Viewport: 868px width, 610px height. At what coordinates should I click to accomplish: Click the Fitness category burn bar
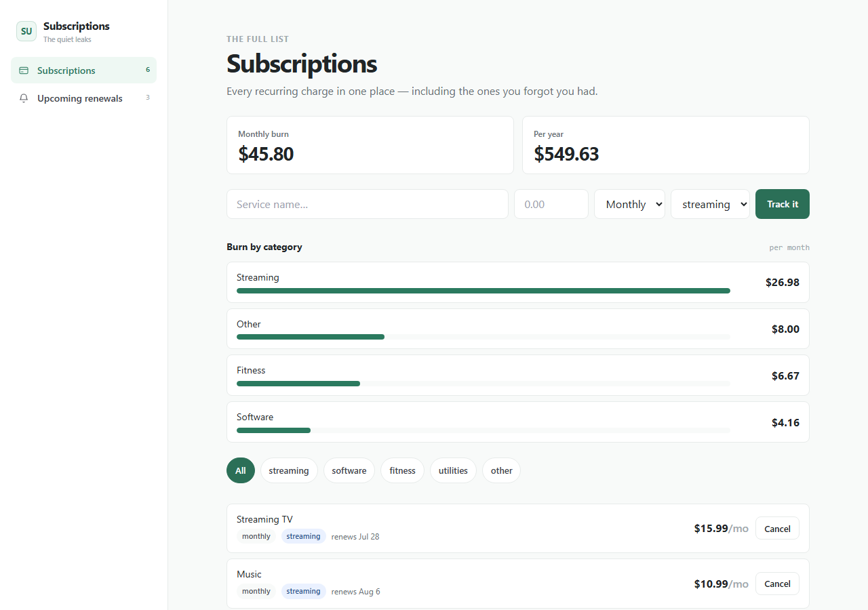[484, 384]
